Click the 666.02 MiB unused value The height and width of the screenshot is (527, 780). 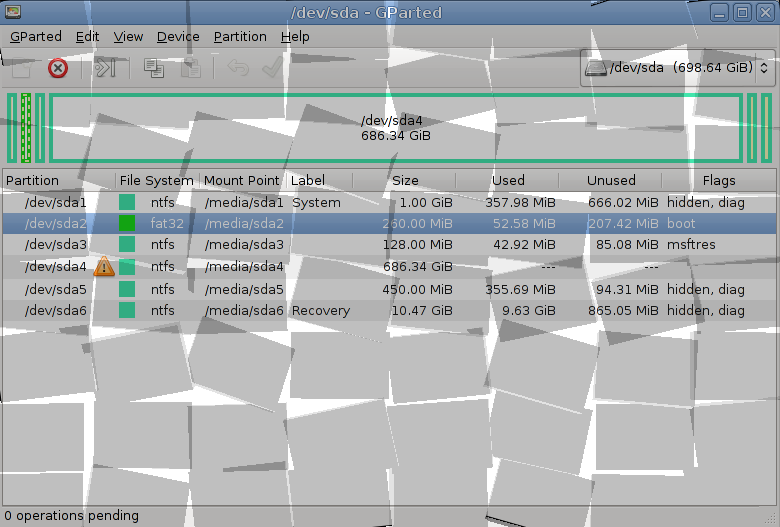click(623, 203)
